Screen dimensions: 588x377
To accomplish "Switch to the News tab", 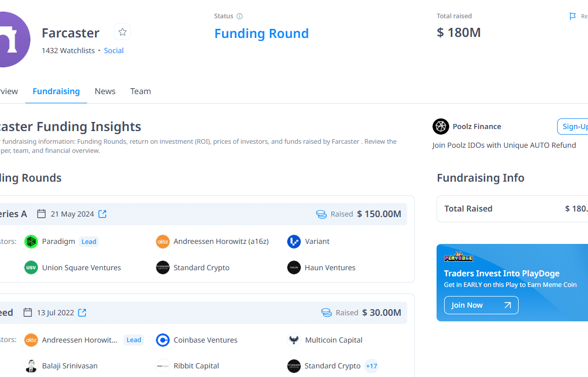I will 105,91.
